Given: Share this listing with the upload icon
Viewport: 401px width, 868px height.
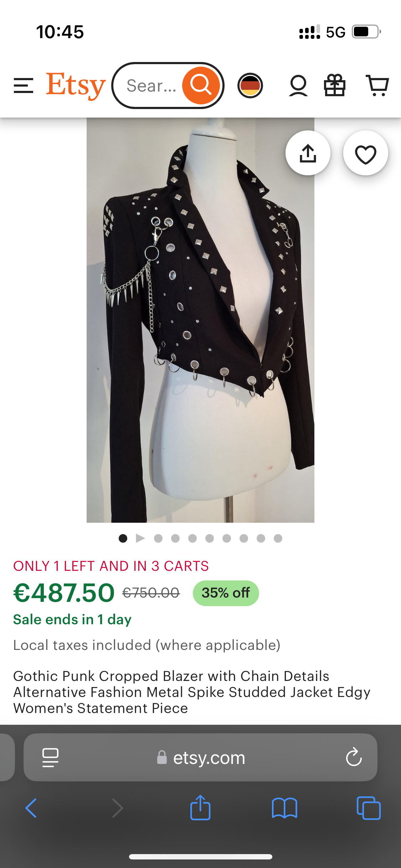Looking at the screenshot, I should tap(308, 153).
